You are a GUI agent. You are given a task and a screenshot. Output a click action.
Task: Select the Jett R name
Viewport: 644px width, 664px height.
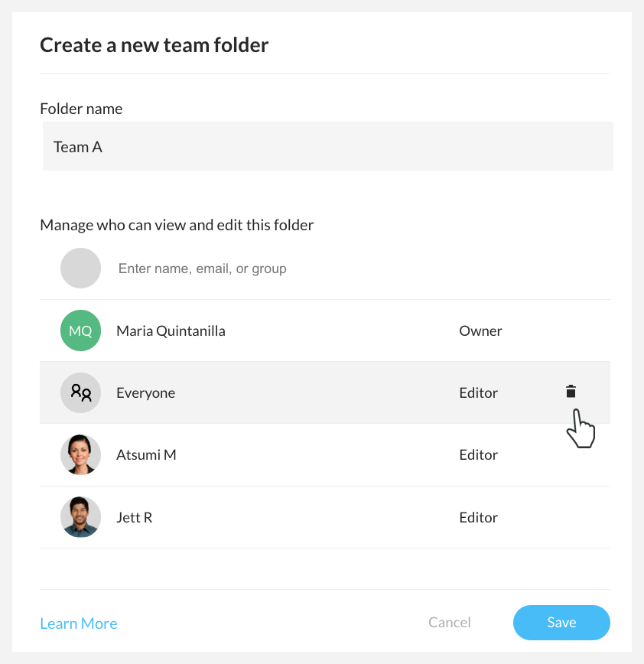coord(134,518)
